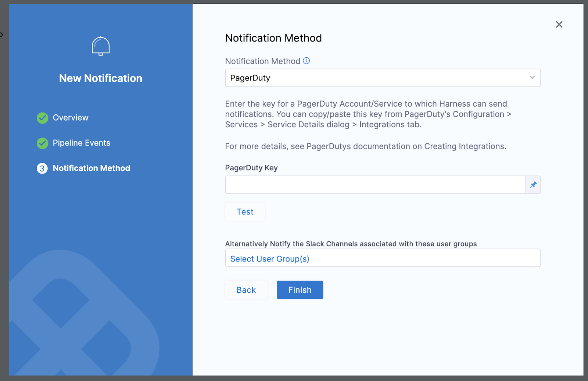The image size is (588, 381).
Task: Select the Overview step in the sidebar
Action: 71,117
